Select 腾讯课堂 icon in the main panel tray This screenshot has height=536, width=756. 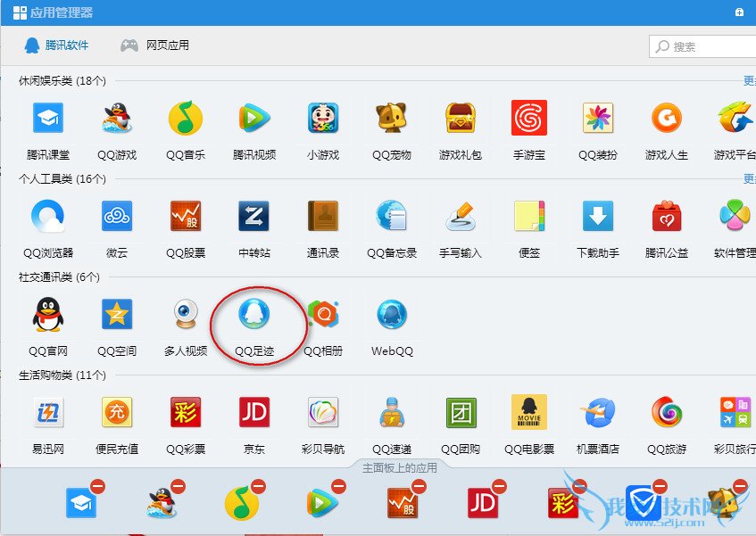click(x=80, y=503)
